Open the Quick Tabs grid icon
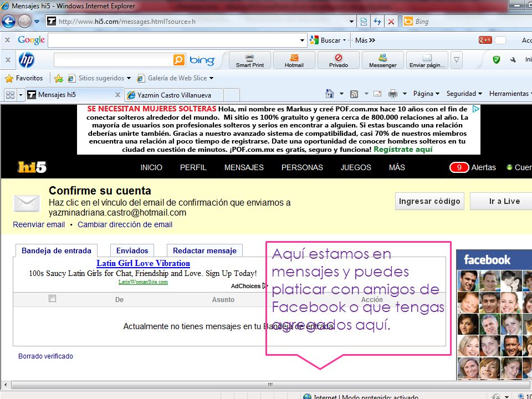The height and width of the screenshot is (399, 532). (x=10, y=95)
